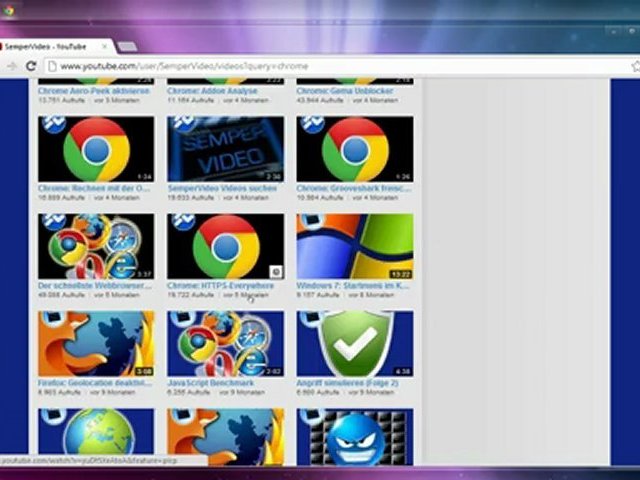Click the green shield checkmark thumbnail
This screenshot has width=640, height=480.
tap(354, 343)
